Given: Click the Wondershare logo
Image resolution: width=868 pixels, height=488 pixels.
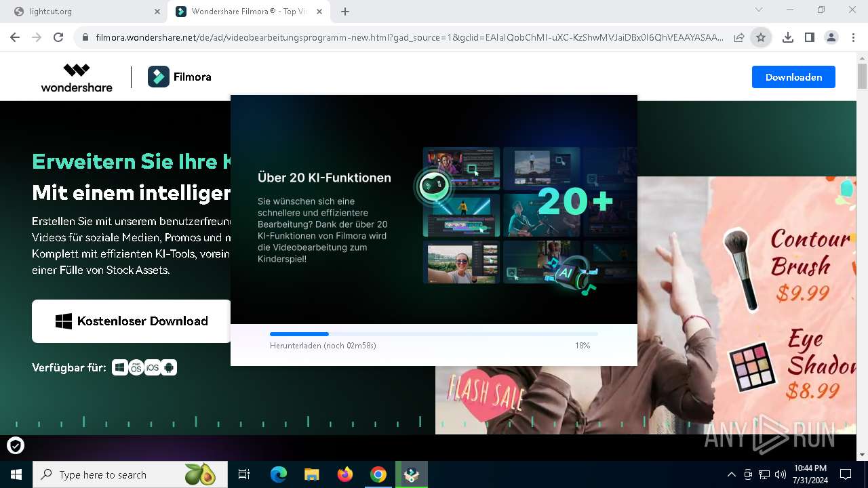Looking at the screenshot, I should [x=77, y=77].
